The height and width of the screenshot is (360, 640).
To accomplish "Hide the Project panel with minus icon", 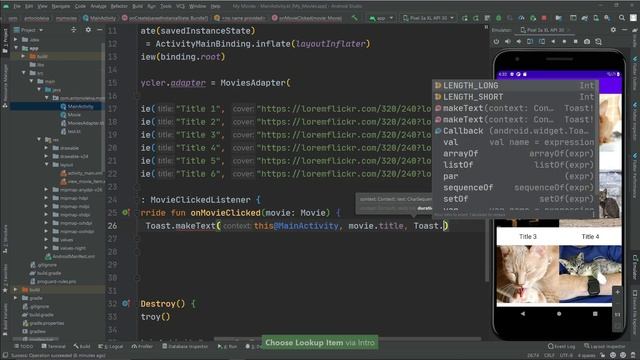I will point(100,30).
